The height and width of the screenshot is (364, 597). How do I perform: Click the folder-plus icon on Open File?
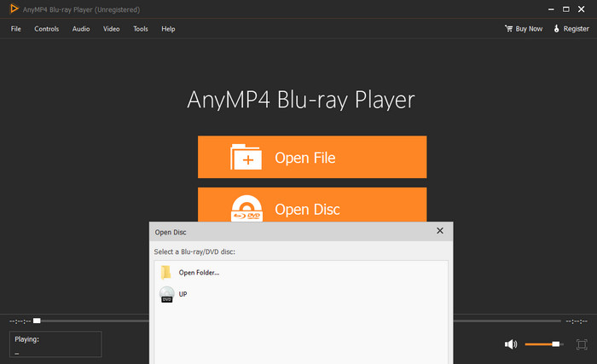click(246, 157)
